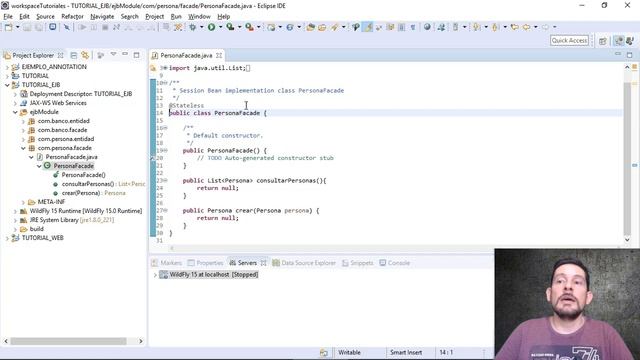The width and height of the screenshot is (640, 360).
Task: Click the External Tools run icon
Action: pos(249,27)
